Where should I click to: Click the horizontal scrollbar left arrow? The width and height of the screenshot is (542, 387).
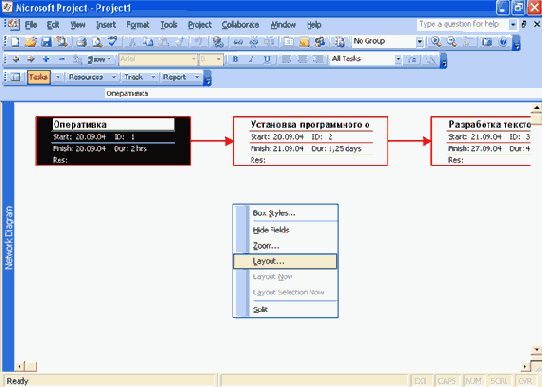19,366
